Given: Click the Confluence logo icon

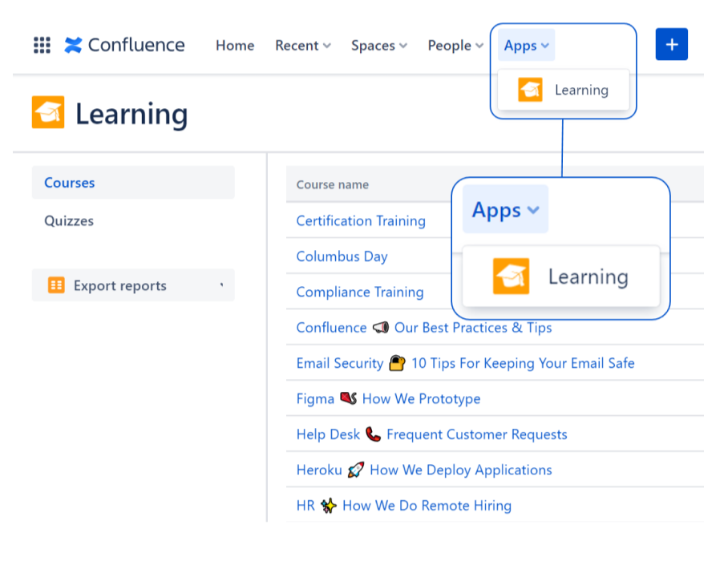Looking at the screenshot, I should (72, 45).
